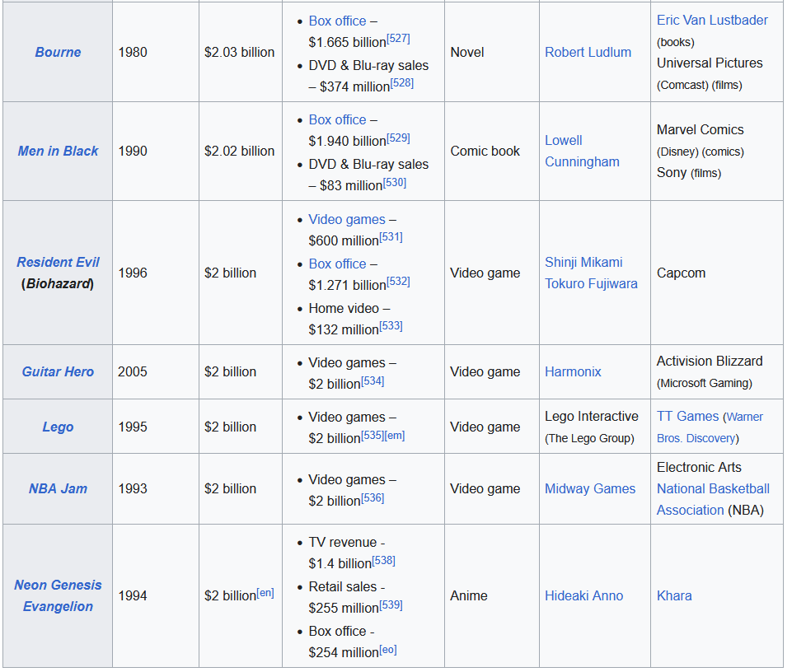
Task: Open citation 528 footnote
Action: [x=401, y=83]
